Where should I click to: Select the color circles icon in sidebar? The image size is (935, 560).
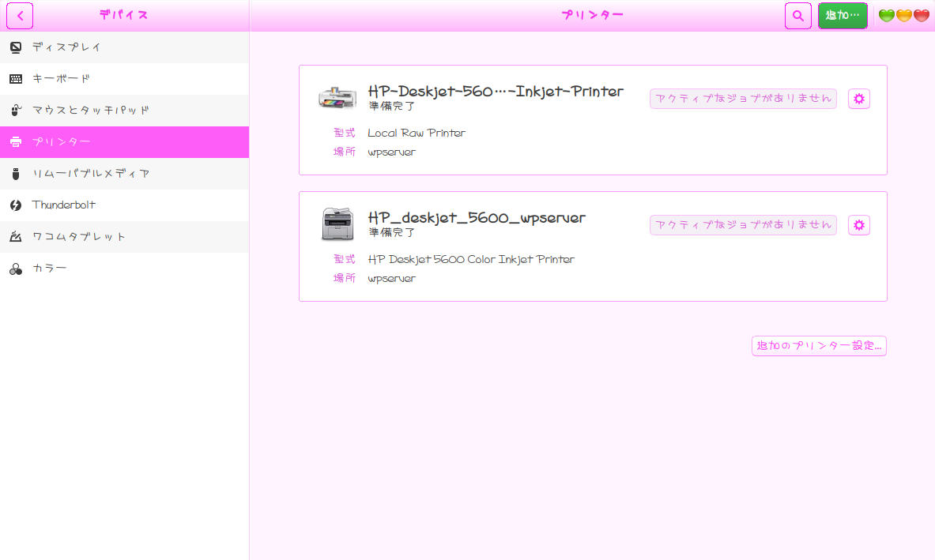pos(16,269)
